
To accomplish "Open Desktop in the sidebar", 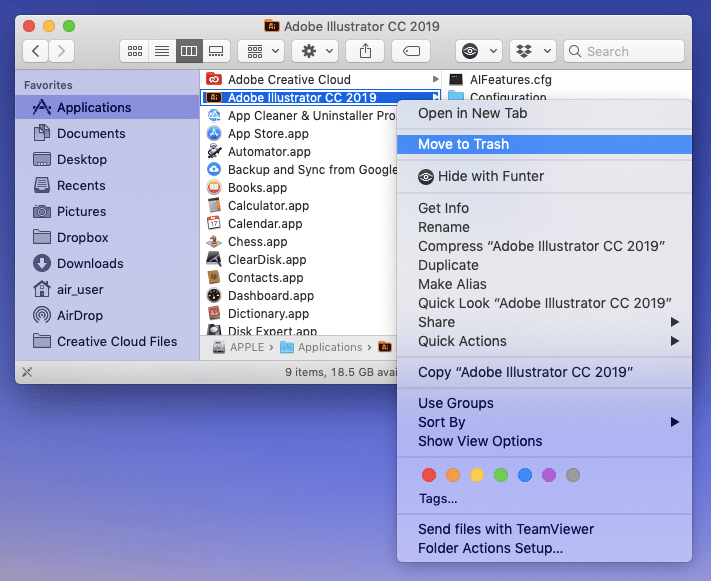I will coord(107,159).
